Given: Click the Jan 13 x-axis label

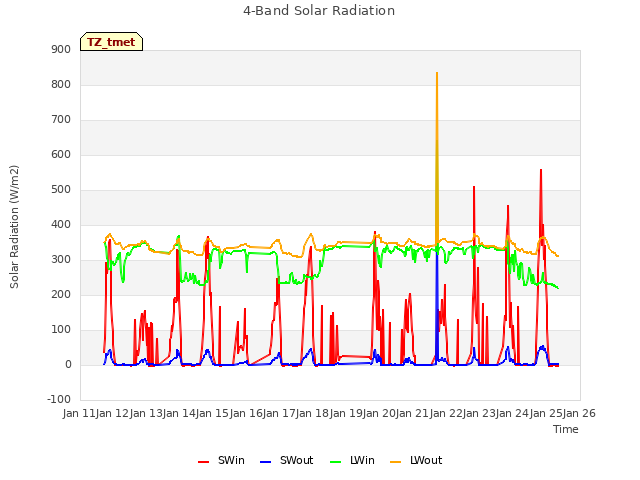Looking at the screenshot, I should [x=146, y=413].
